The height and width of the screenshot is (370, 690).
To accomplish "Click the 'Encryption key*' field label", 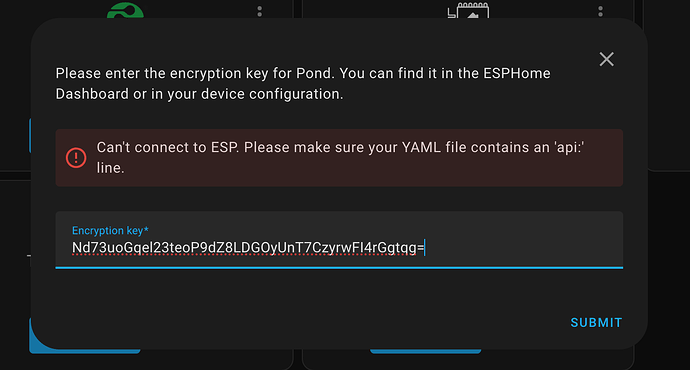I will point(110,231).
